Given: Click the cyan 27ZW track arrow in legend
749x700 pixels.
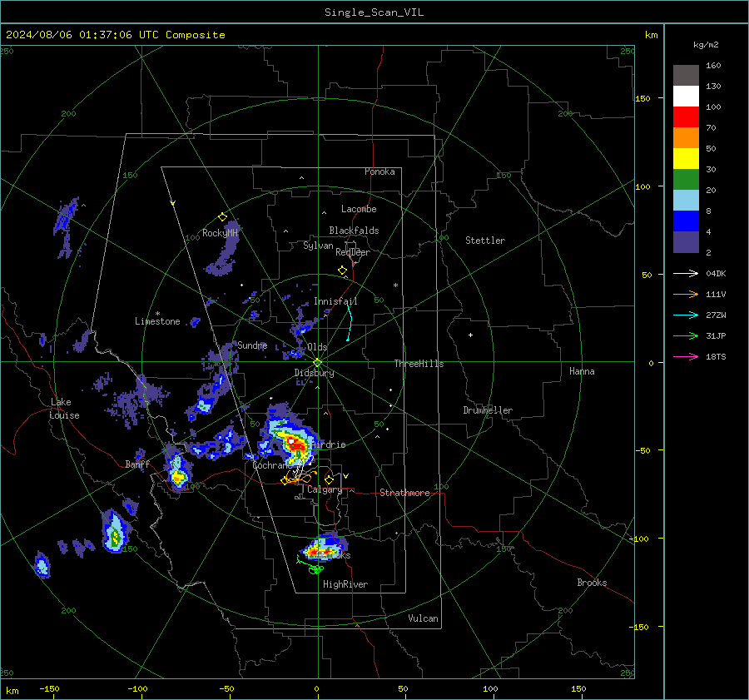Looking at the screenshot, I should pyautogui.click(x=686, y=315).
